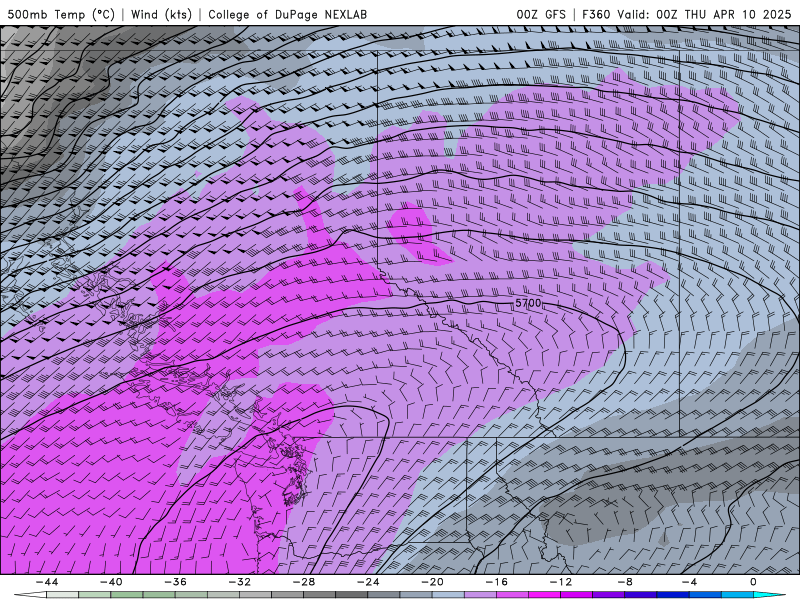Click the 0 value on the color scale
The width and height of the screenshot is (800, 600).
[754, 582]
